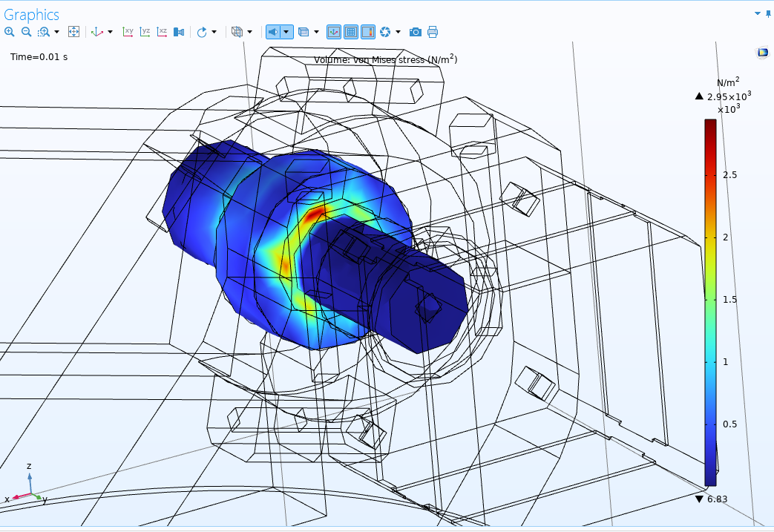Viewport: 774px width, 532px height.
Task: Toggle the axis orientation display button
Action: click(333, 32)
